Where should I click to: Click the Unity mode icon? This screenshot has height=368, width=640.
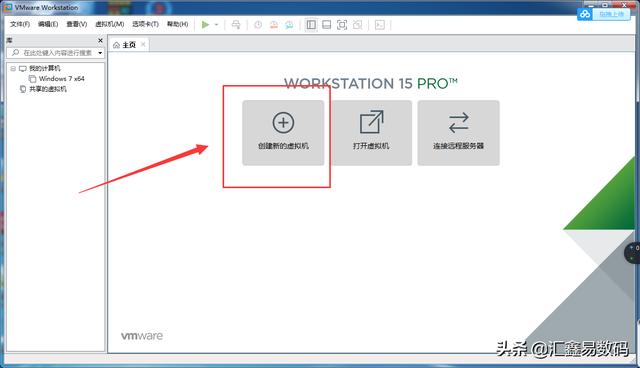358,25
